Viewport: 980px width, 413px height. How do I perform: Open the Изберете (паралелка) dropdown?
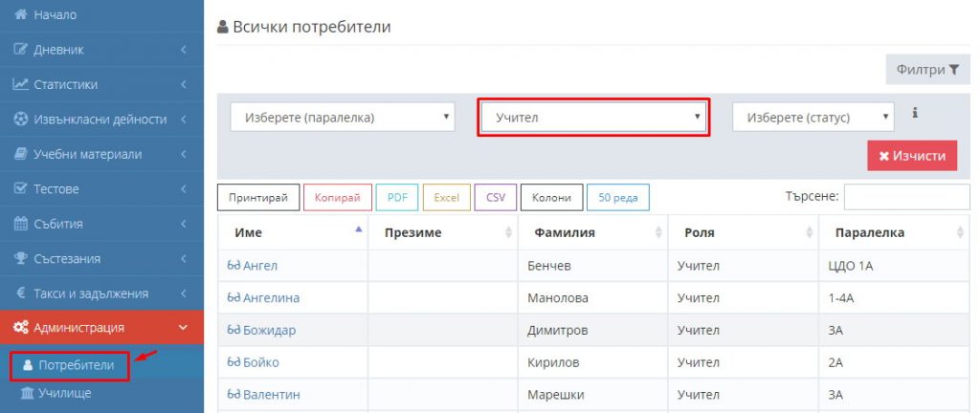[x=343, y=118]
